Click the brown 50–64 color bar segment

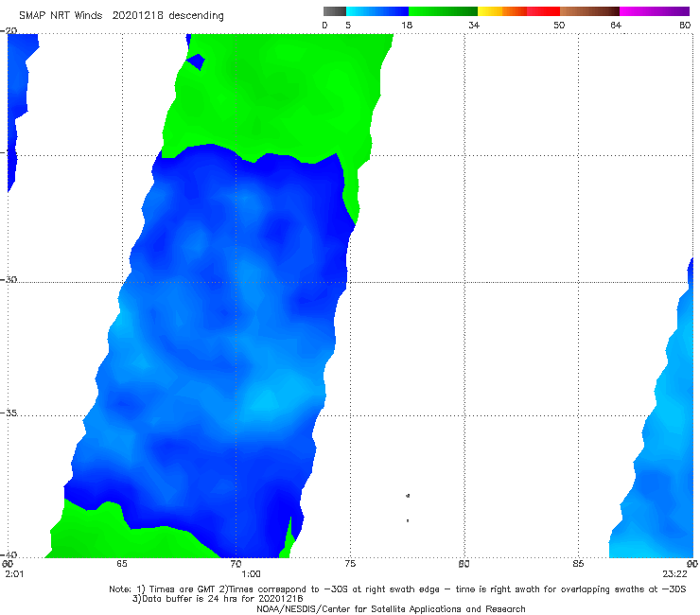(x=589, y=11)
